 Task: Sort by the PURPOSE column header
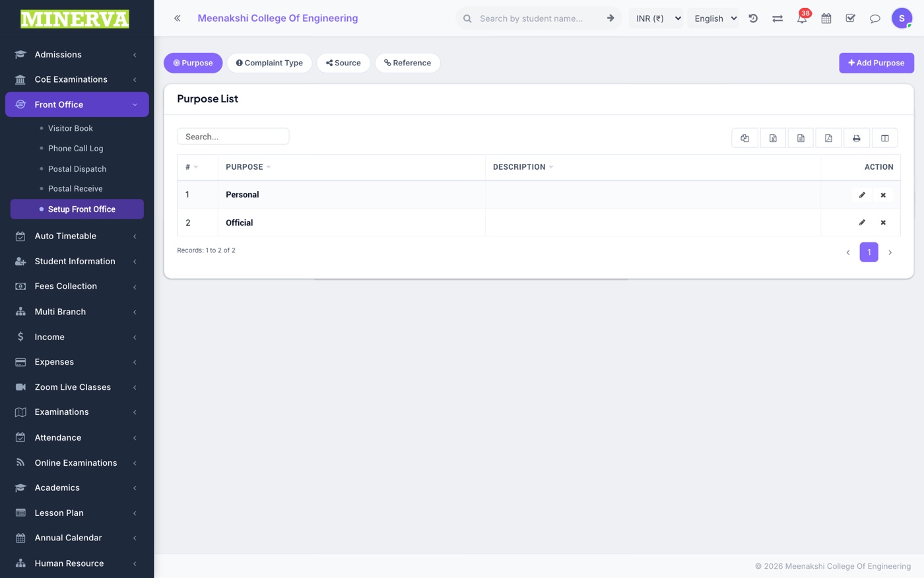(x=351, y=167)
